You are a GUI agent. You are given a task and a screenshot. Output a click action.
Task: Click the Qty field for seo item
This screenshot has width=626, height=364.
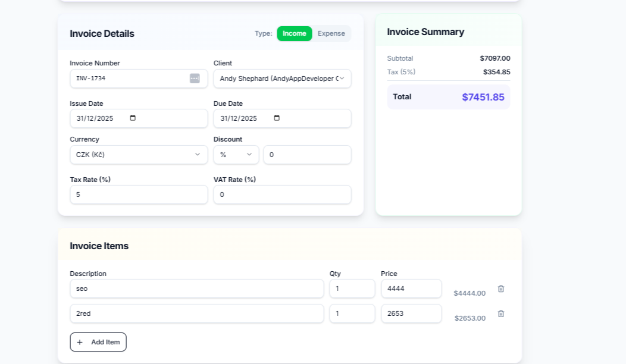click(x=352, y=288)
